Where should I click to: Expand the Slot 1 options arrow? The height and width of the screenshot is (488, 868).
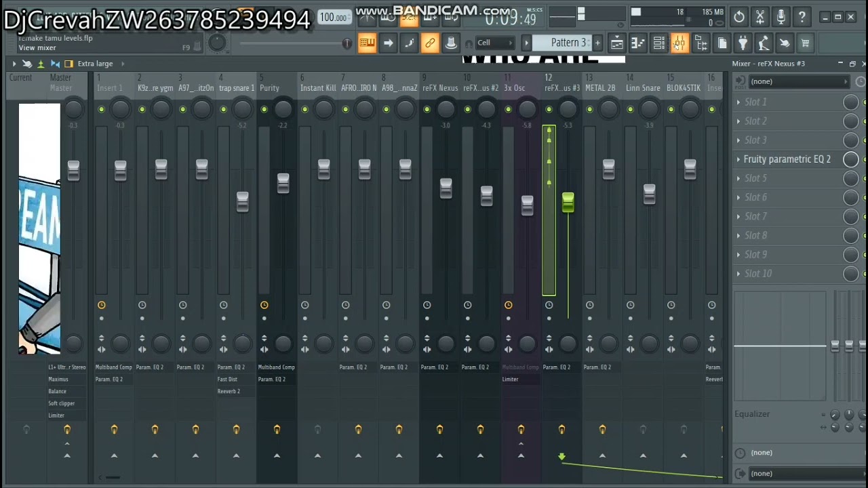point(738,102)
